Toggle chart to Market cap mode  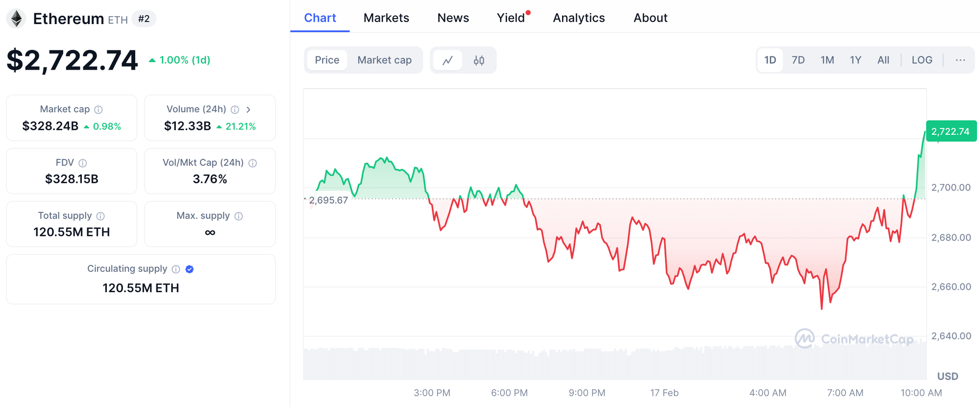click(384, 60)
